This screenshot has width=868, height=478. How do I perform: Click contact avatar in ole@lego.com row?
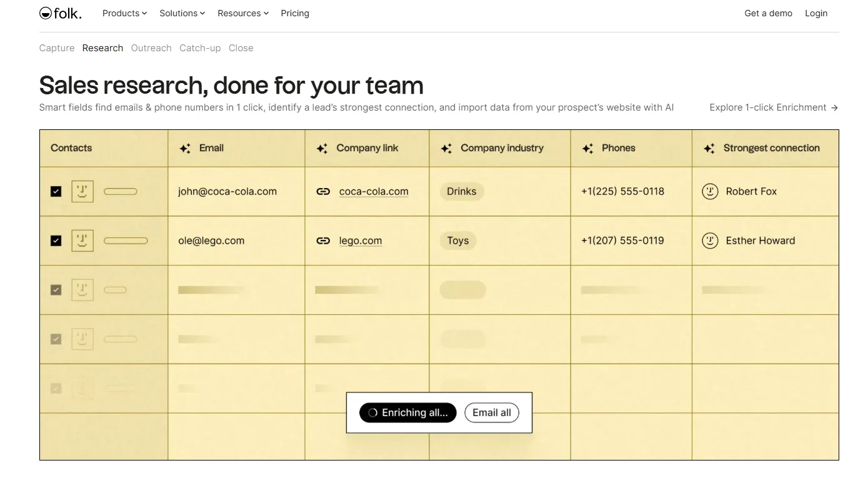click(82, 241)
